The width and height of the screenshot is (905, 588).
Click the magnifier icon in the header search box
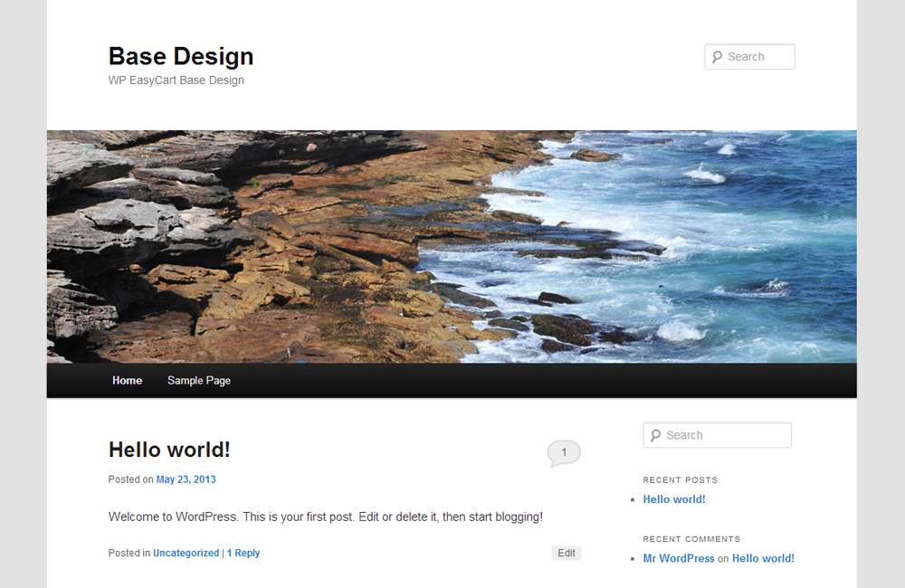(x=718, y=56)
